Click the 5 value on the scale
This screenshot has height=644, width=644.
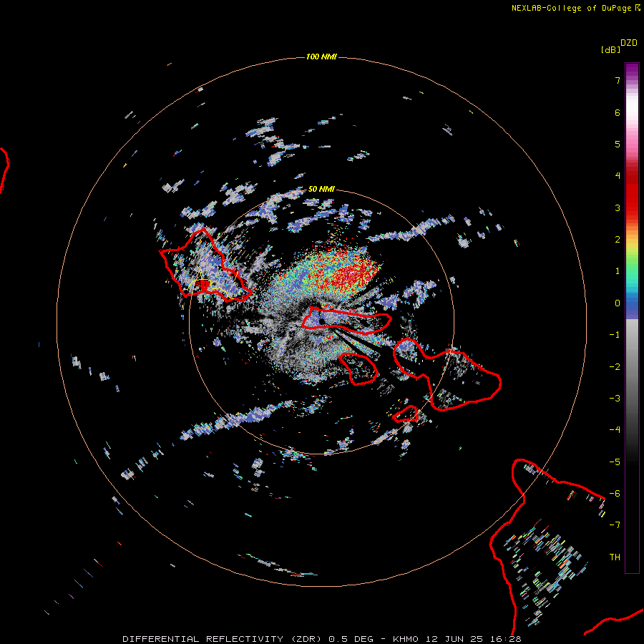[618, 144]
